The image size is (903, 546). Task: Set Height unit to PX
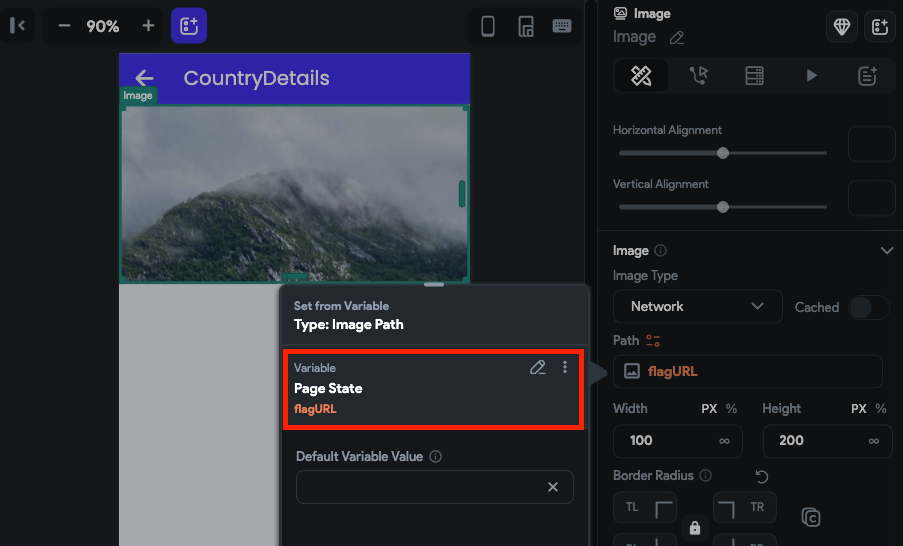[859, 409]
